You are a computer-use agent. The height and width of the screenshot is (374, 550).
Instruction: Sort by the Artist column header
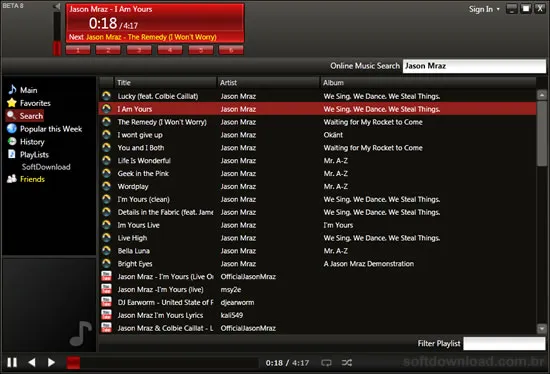tap(268, 83)
